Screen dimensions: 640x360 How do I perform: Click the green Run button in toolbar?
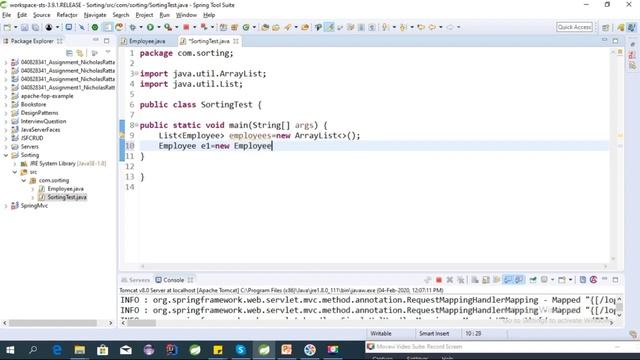[150, 27]
